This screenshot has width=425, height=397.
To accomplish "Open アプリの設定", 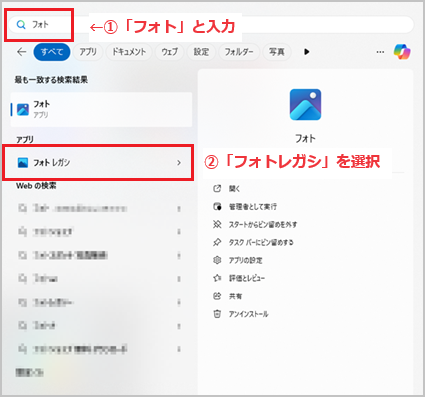I will tap(245, 260).
